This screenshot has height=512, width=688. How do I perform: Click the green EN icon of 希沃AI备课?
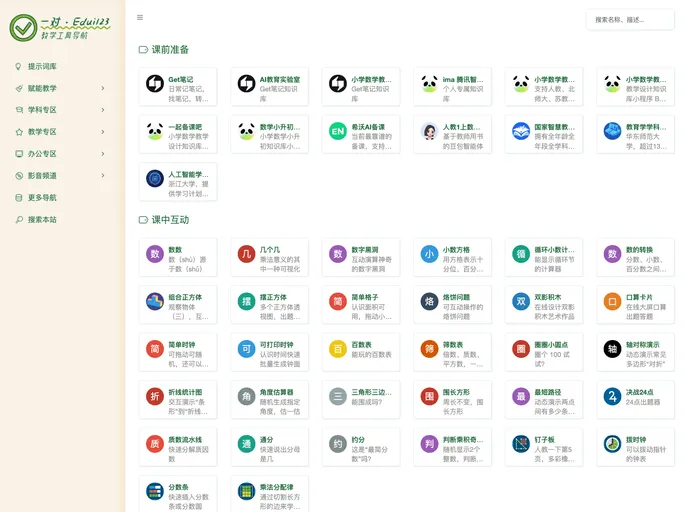(338, 131)
